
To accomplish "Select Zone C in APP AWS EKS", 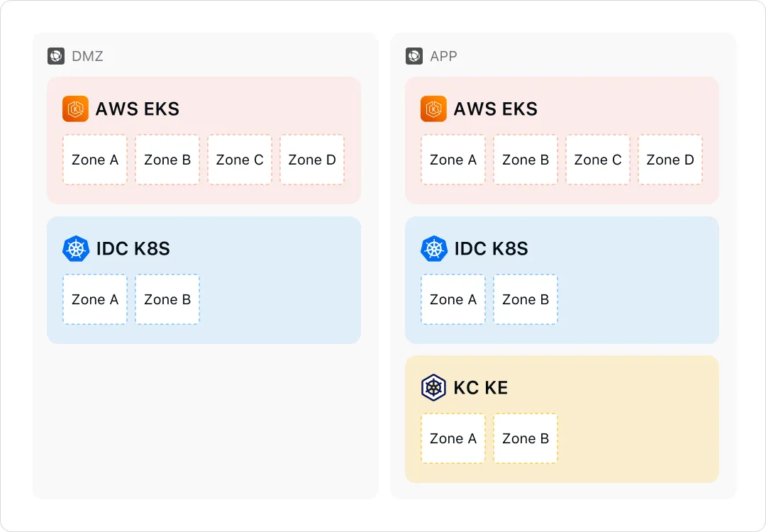I will pos(597,160).
